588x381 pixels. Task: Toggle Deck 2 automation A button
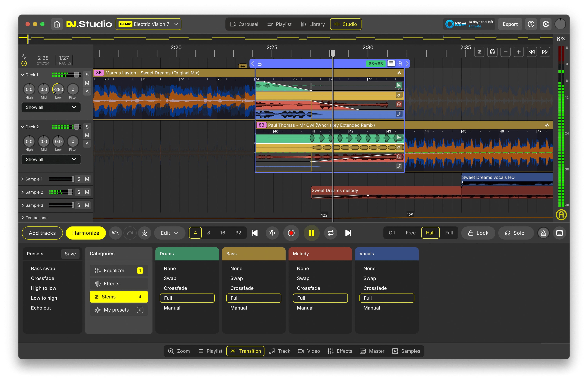point(87,144)
